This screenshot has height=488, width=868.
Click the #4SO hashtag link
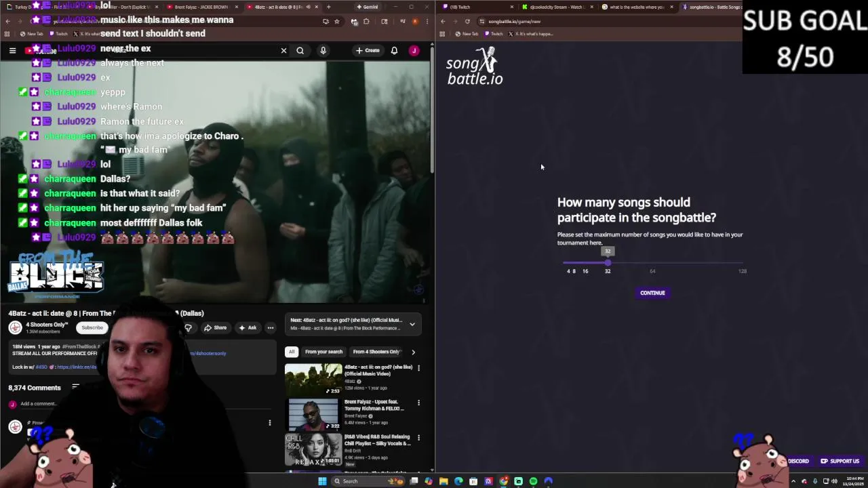click(x=41, y=367)
